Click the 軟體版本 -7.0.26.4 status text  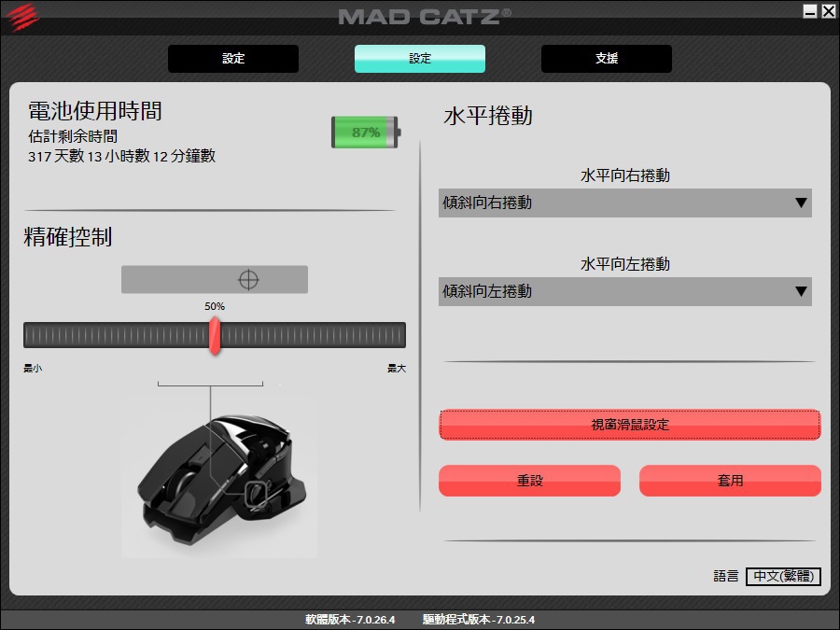click(350, 620)
